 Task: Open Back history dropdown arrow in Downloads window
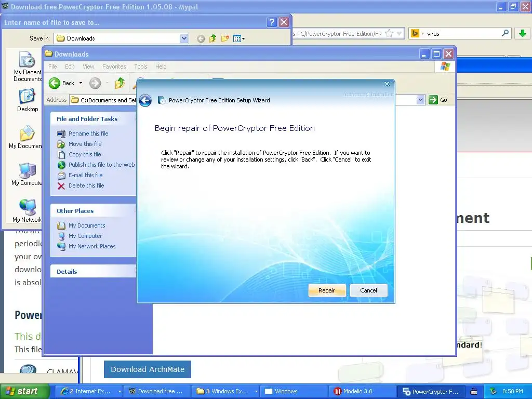(81, 83)
